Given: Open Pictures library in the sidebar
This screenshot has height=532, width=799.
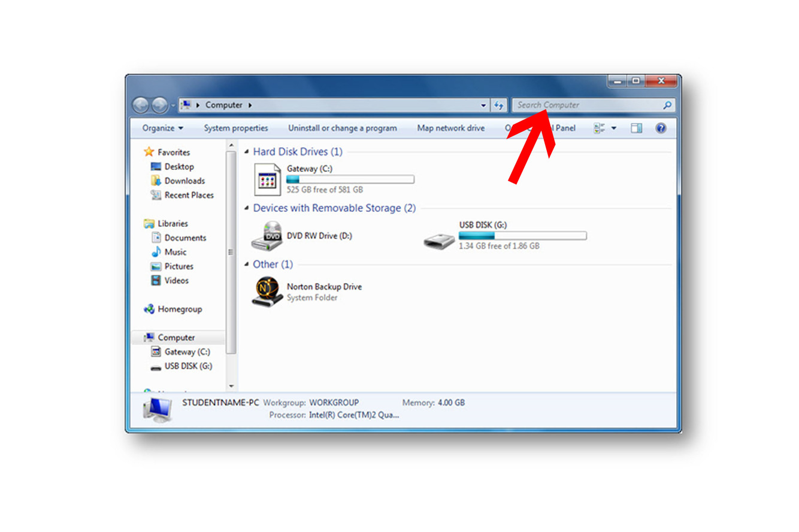Looking at the screenshot, I should pos(179,266).
